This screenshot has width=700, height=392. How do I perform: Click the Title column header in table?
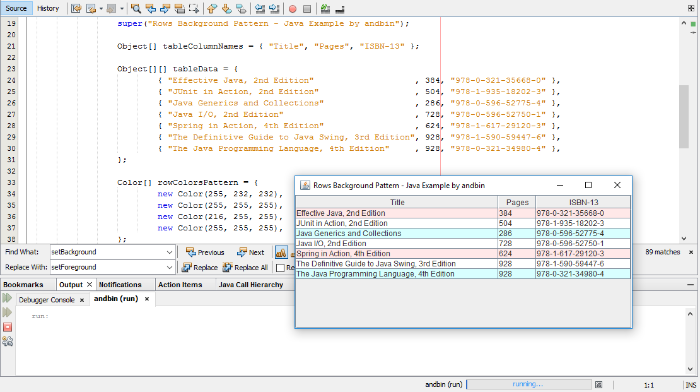(x=397, y=202)
